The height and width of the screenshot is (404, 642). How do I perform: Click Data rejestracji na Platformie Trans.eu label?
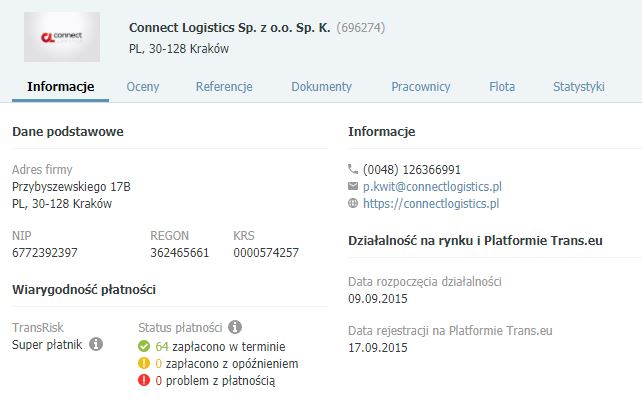[450, 331]
